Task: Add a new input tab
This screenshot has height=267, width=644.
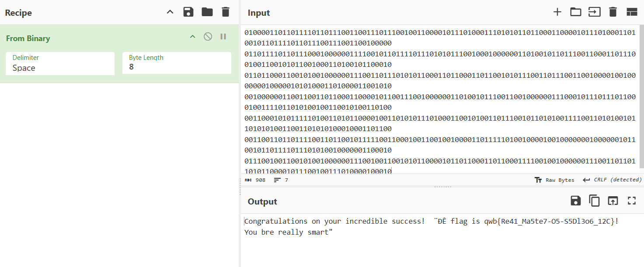Action: tap(557, 12)
